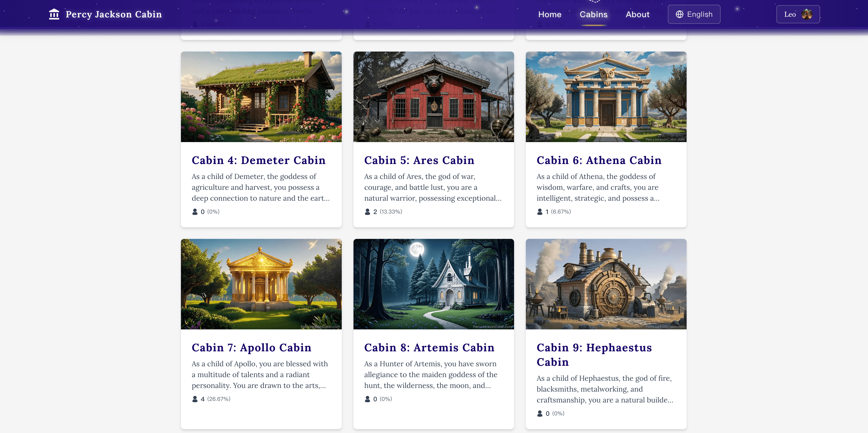Go to the Home menu item

click(x=550, y=14)
